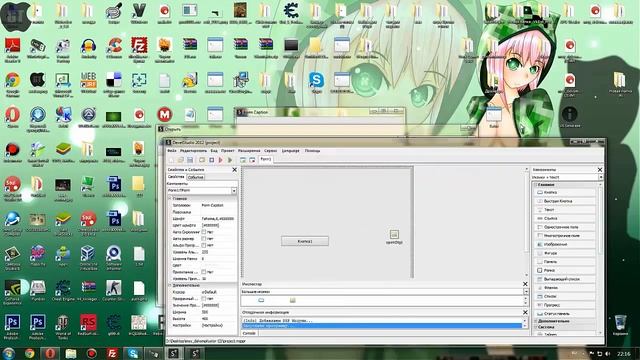Click the blue square toolbar icon beside red arrow
640x360 pixels.
[x=211, y=160]
